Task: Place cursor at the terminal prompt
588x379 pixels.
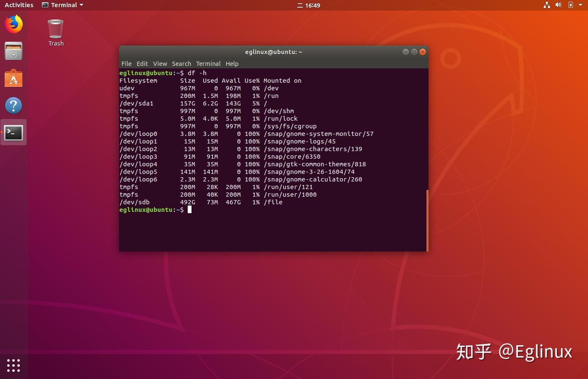Action: pyautogui.click(x=189, y=210)
